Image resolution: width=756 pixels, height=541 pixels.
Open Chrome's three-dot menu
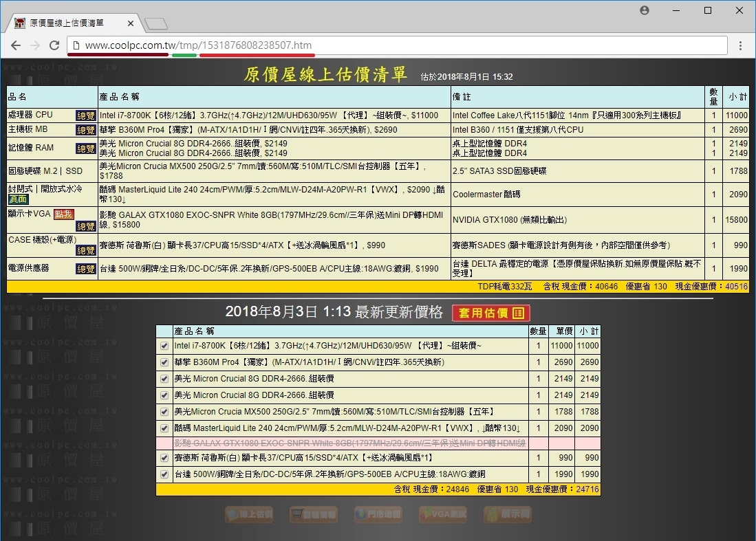(741, 46)
